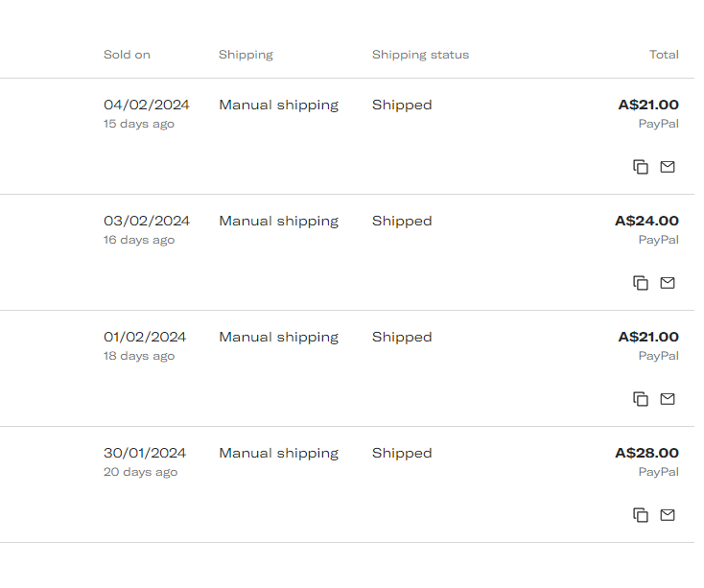Click the Shipping status column header
The image size is (704, 588).
(420, 55)
